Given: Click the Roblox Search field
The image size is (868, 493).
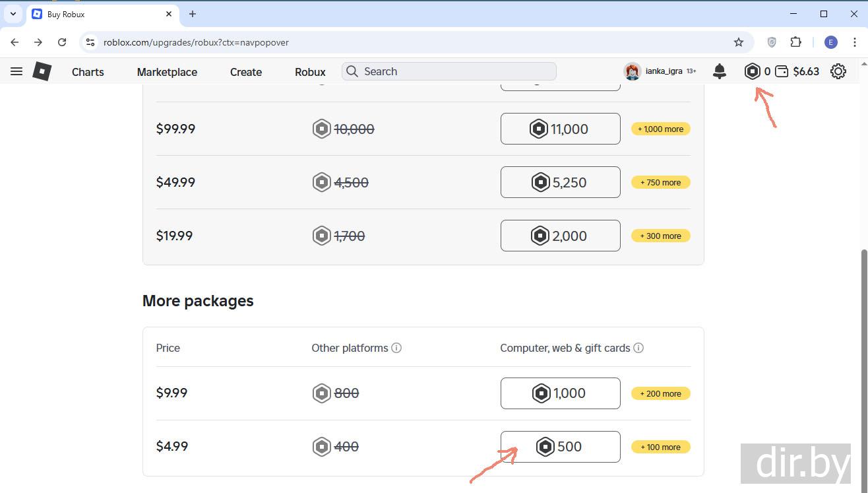Looking at the screenshot, I should point(455,71).
